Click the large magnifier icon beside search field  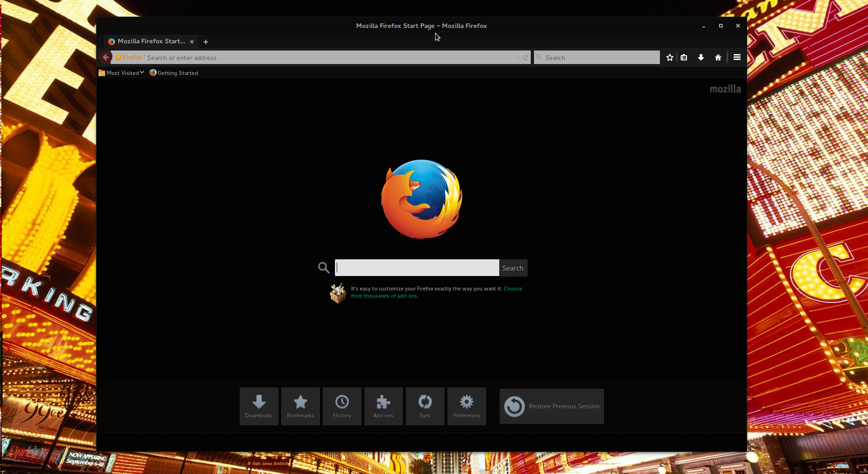coord(324,268)
